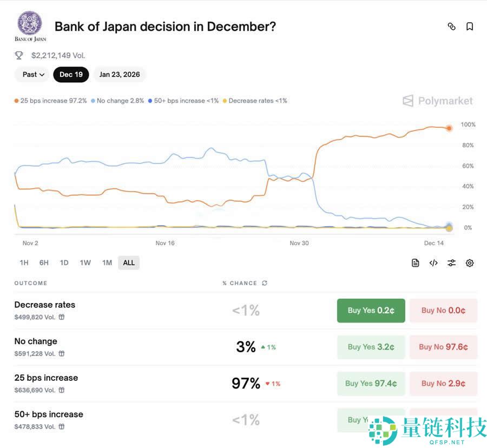Select the 1D chart timeframe
Screen dimensions: 487x448
coord(64,262)
